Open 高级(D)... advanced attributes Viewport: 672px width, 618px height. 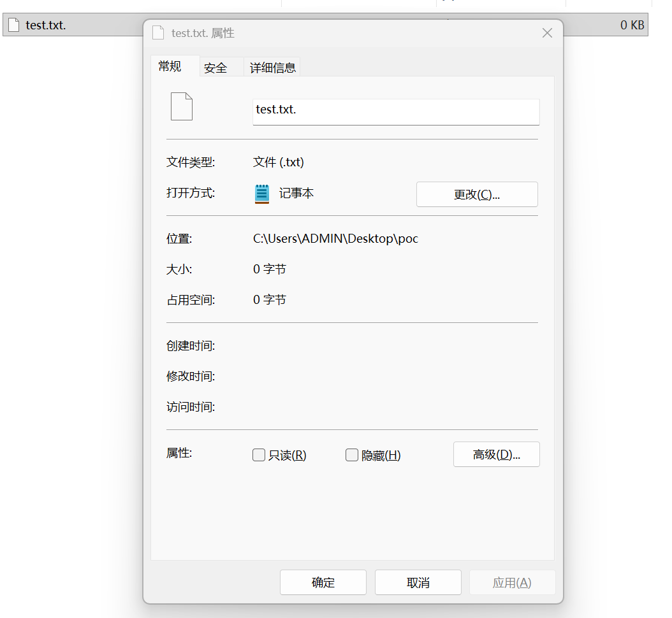(x=496, y=455)
